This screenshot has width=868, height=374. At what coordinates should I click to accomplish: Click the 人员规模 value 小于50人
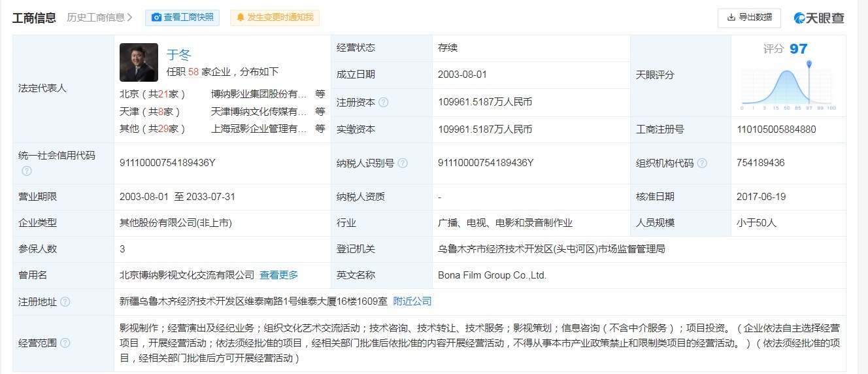pos(756,223)
